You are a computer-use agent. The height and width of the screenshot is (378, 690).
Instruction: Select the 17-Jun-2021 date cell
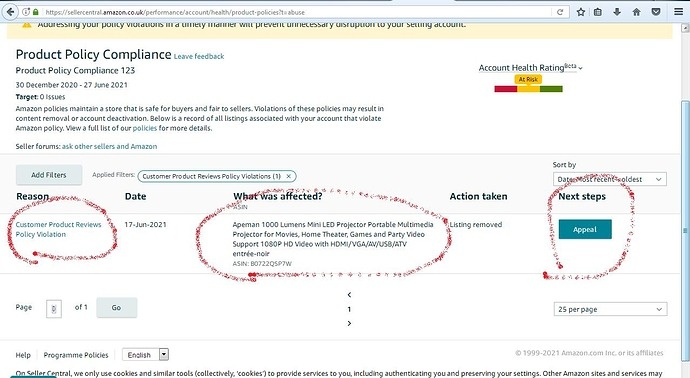145,224
